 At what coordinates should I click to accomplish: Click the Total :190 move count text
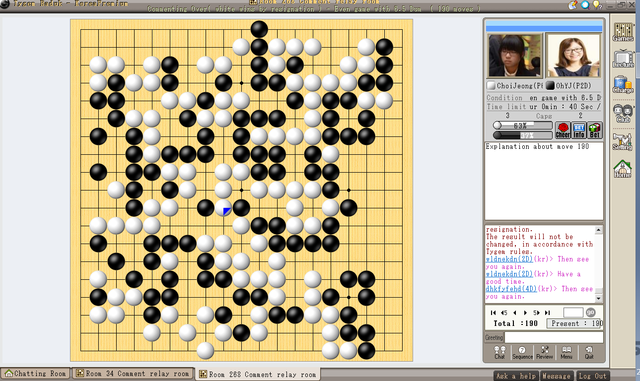click(515, 323)
